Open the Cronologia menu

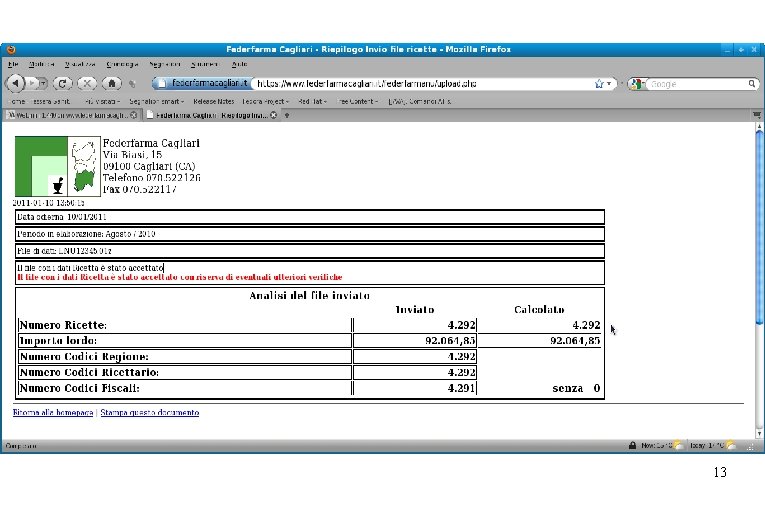(122, 64)
